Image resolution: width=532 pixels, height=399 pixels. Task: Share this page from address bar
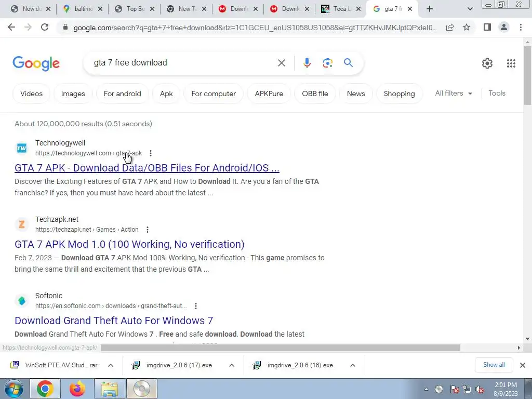pyautogui.click(x=450, y=28)
